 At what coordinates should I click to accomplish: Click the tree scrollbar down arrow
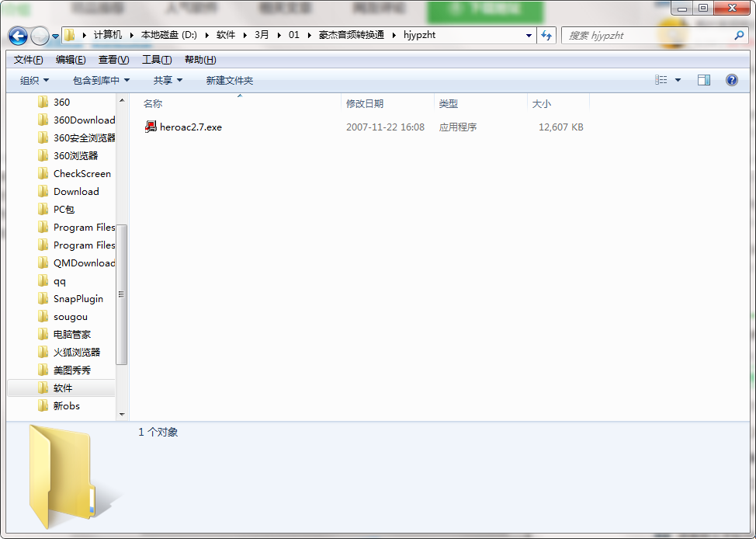point(122,415)
